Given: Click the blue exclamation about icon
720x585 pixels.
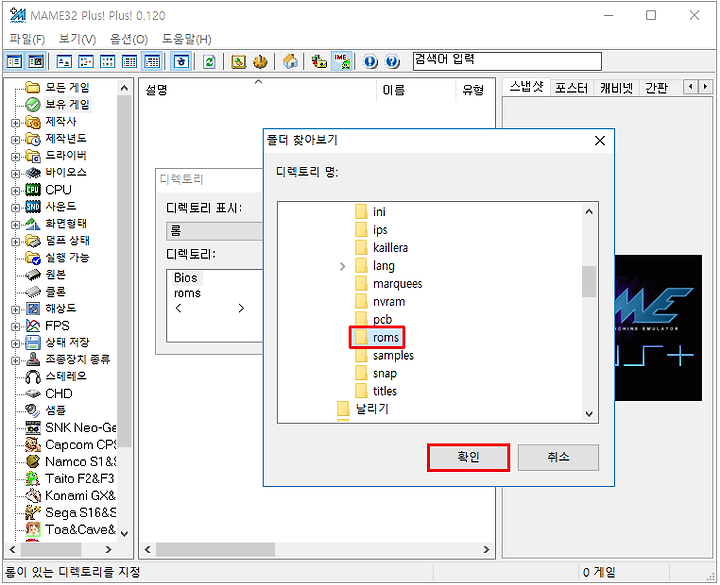Looking at the screenshot, I should 371,61.
